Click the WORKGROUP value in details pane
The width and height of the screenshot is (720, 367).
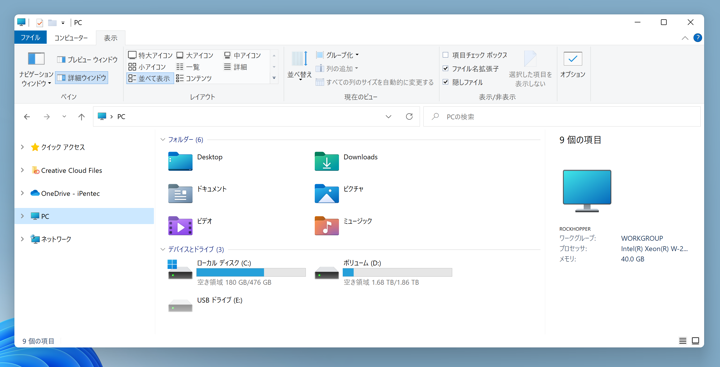[642, 238]
